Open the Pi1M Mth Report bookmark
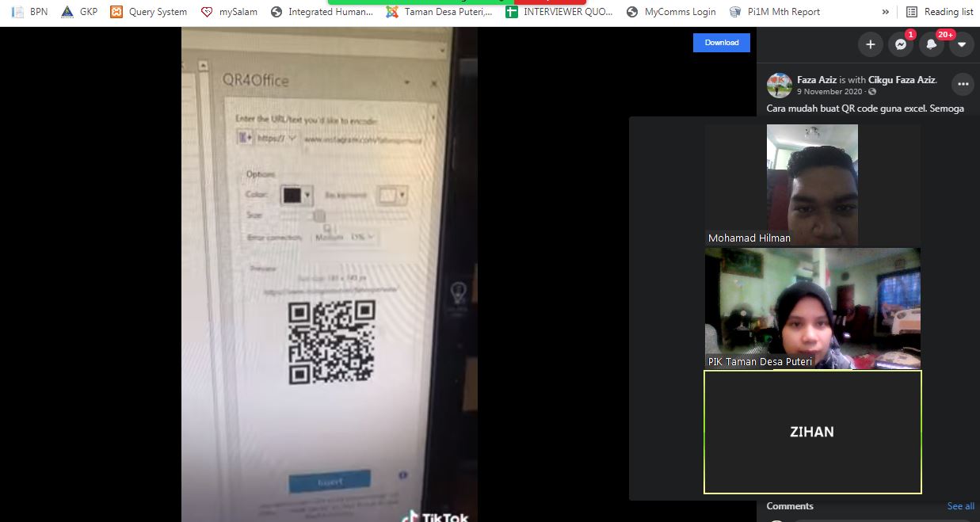This screenshot has width=980, height=522. click(774, 12)
